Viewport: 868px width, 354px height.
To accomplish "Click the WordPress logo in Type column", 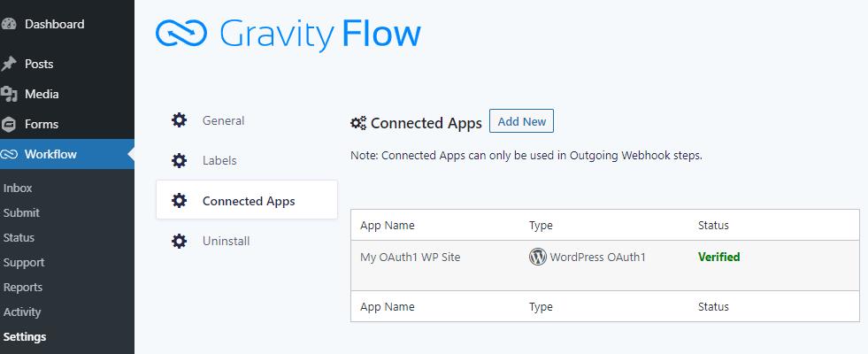I will 537,258.
